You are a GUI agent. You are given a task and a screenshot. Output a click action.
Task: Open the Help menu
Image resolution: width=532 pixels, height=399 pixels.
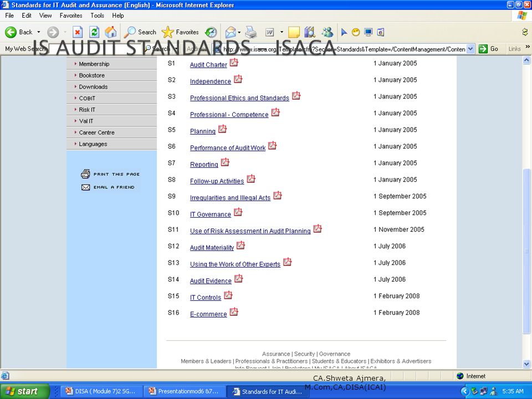[118, 16]
